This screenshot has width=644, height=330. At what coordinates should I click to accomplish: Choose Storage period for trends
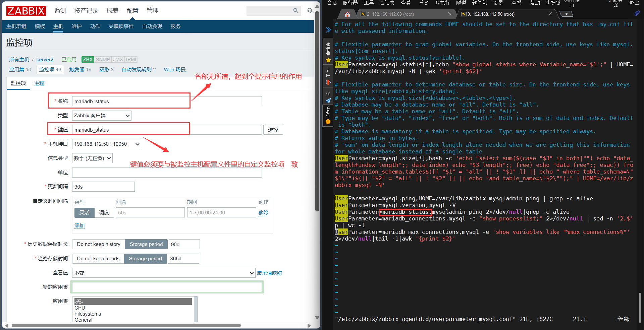click(x=146, y=259)
